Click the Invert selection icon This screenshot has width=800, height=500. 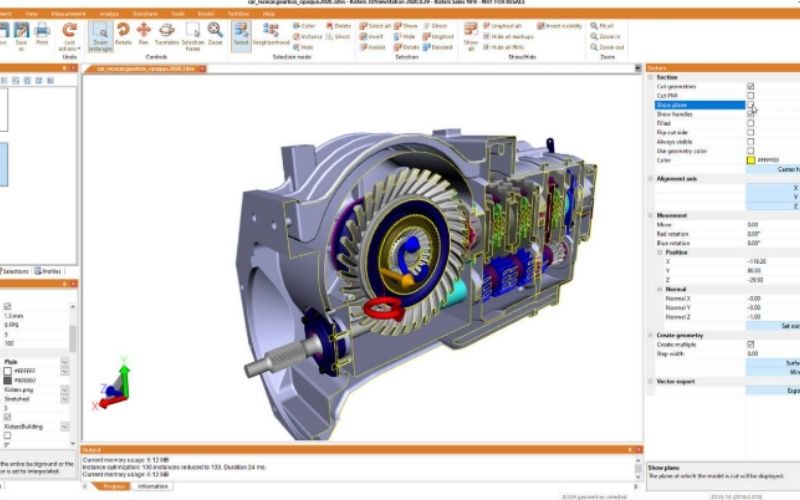pyautogui.click(x=371, y=36)
